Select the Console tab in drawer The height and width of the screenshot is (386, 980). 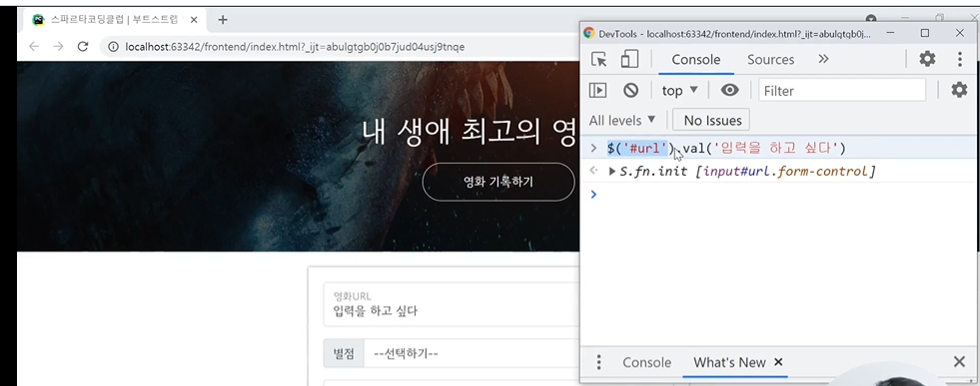(647, 362)
